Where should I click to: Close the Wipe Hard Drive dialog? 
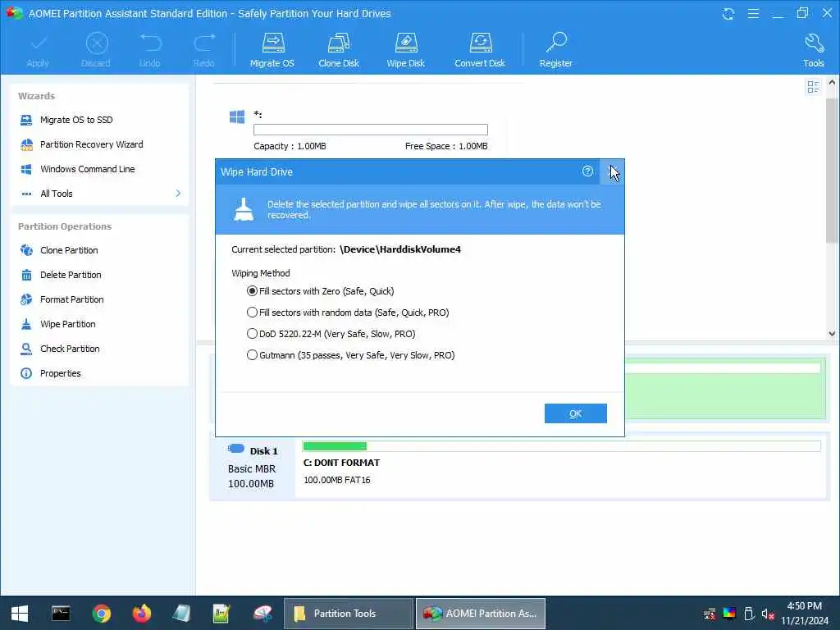pyautogui.click(x=612, y=172)
